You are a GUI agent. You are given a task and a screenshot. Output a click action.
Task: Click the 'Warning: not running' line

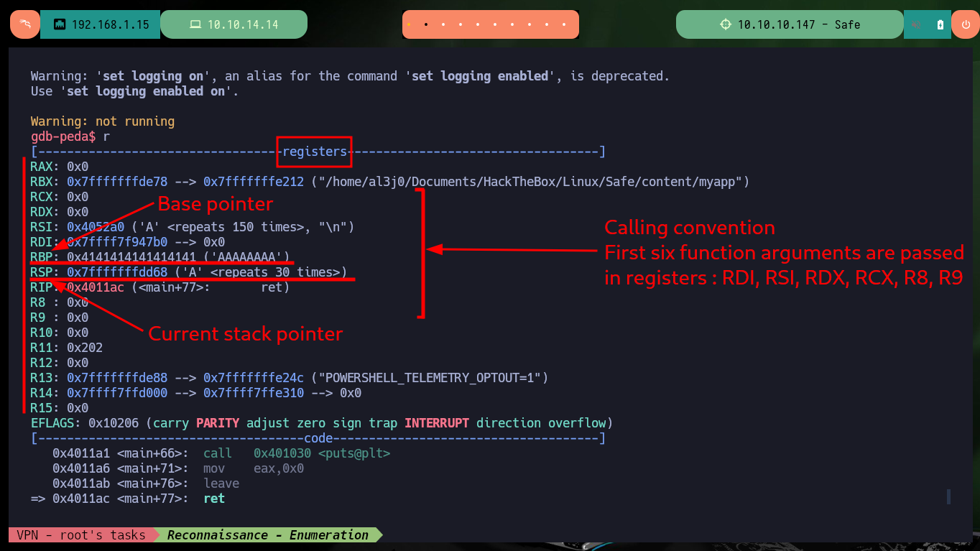click(103, 121)
